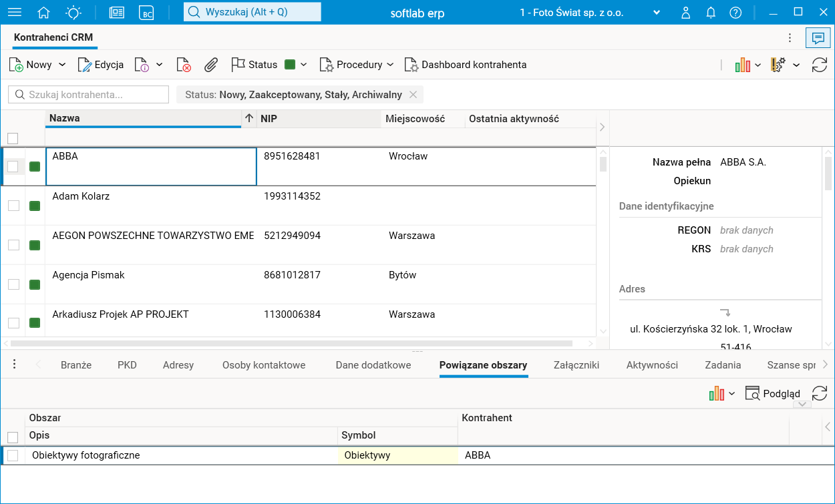Open the chat messages panel icon

[x=818, y=38]
